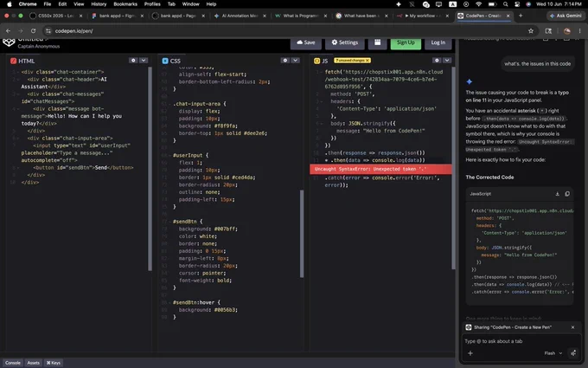Image resolution: width=588 pixels, height=368 pixels.
Task: Expand JS panel dropdown chevron
Action: point(447,61)
